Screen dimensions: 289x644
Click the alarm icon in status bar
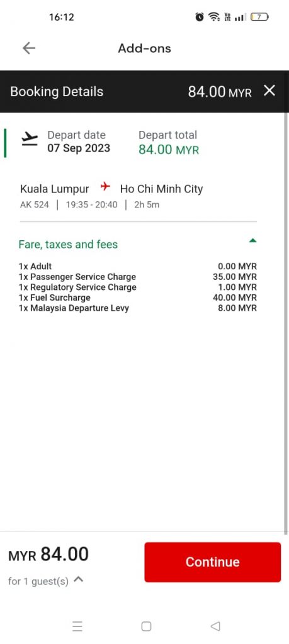point(200,17)
